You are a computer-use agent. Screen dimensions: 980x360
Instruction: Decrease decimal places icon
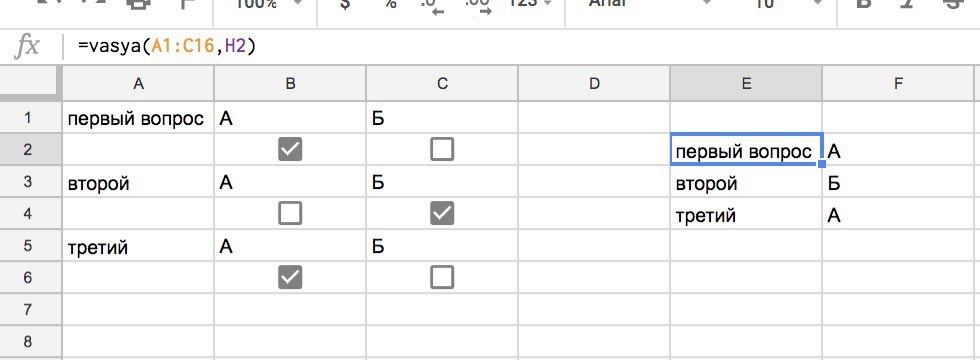point(433,6)
